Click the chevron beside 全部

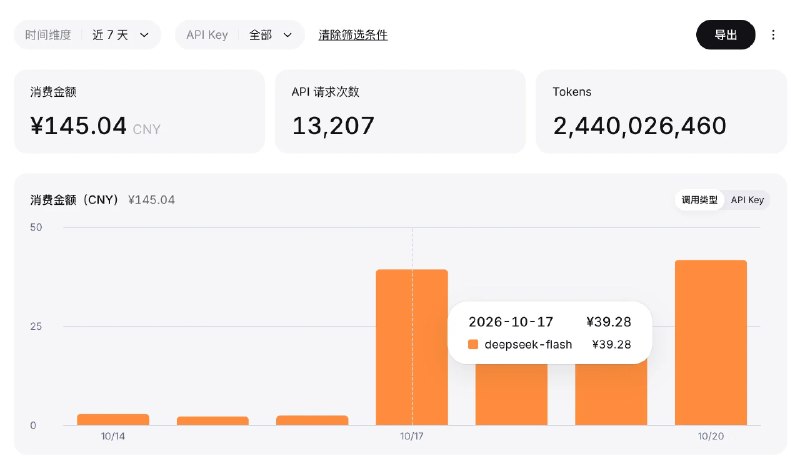tap(288, 35)
